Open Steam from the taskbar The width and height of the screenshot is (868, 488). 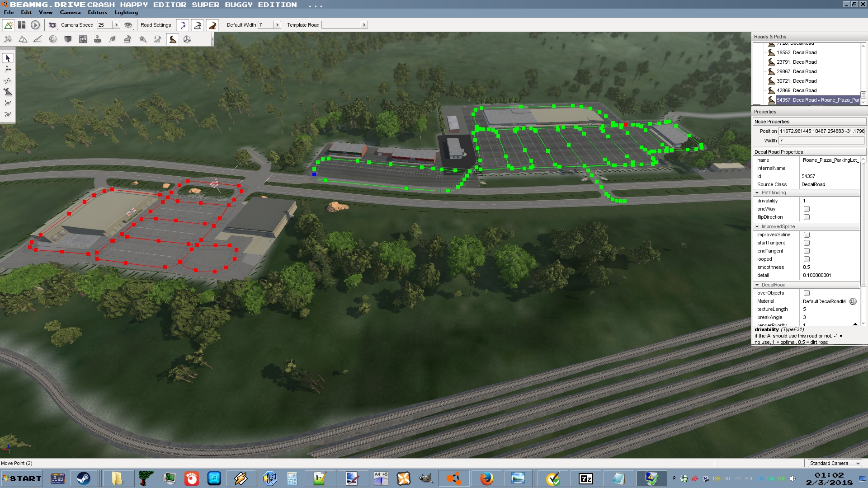83,479
